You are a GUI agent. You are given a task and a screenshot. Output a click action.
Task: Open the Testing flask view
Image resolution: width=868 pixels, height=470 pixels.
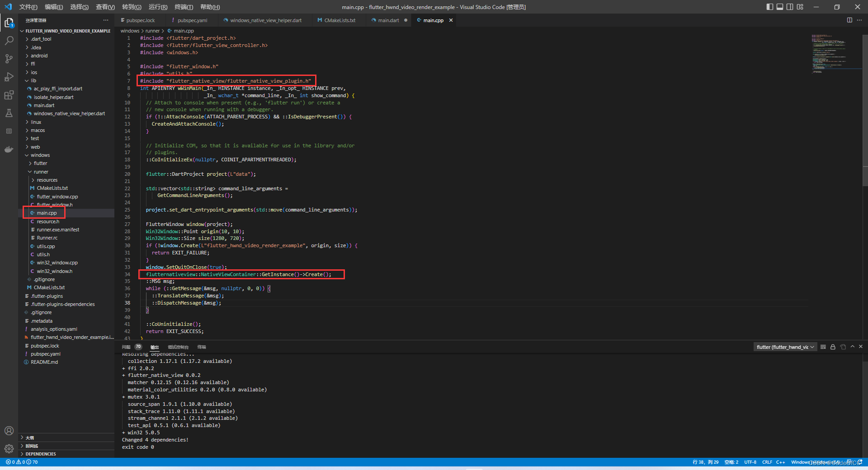[9, 113]
